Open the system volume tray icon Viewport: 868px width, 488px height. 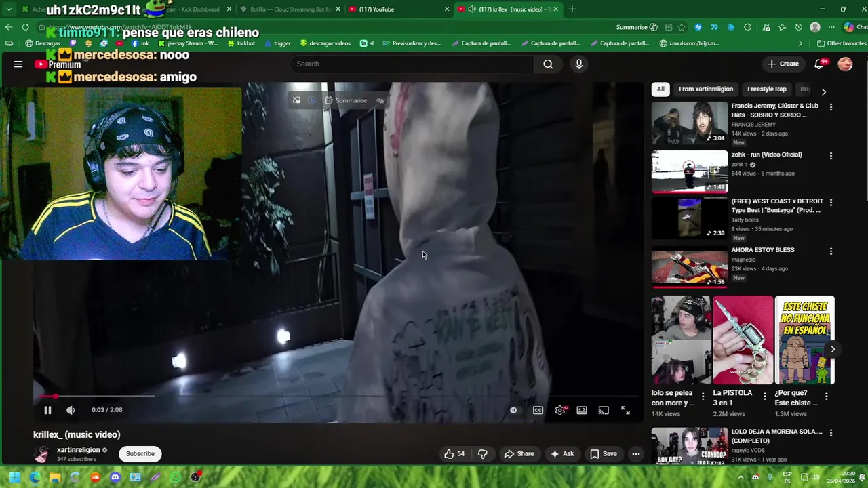pyautogui.click(x=816, y=477)
